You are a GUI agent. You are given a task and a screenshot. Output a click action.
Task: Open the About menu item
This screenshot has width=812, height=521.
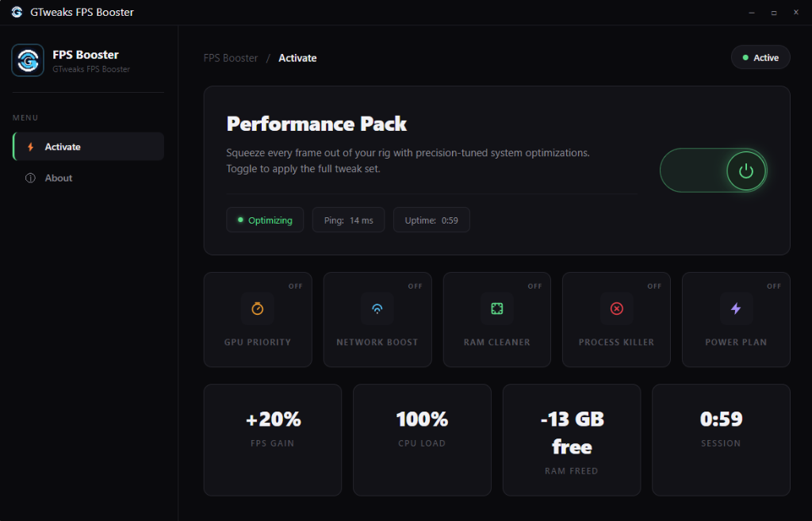[x=89, y=178]
